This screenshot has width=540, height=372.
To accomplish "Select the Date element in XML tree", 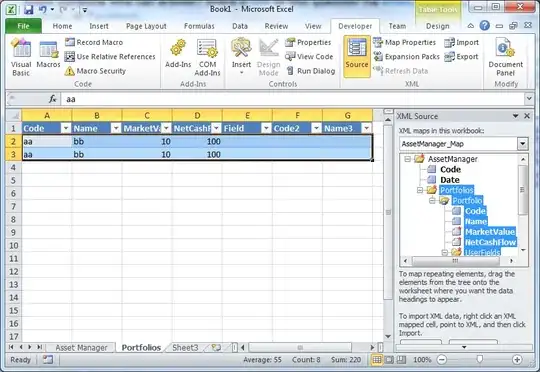I will (x=449, y=180).
